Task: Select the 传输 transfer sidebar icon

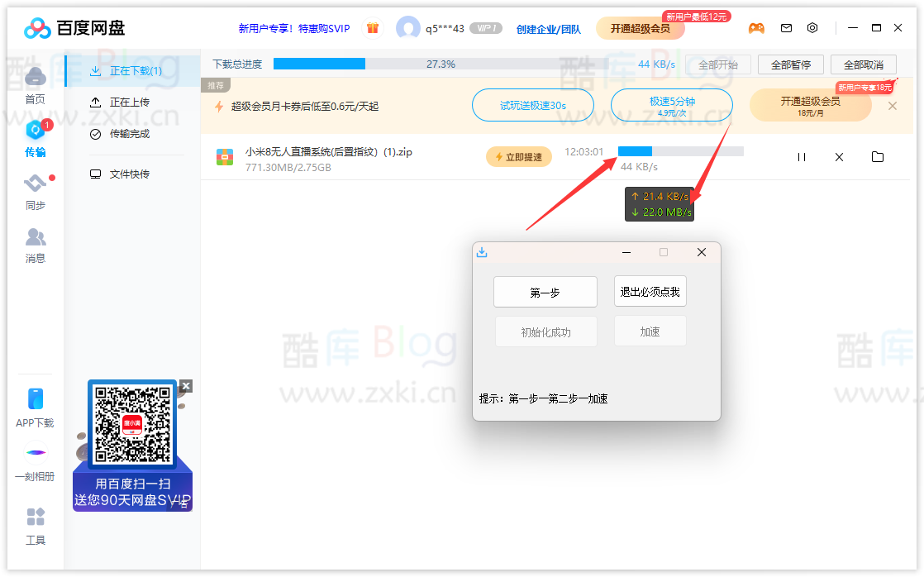Action: coord(34,137)
